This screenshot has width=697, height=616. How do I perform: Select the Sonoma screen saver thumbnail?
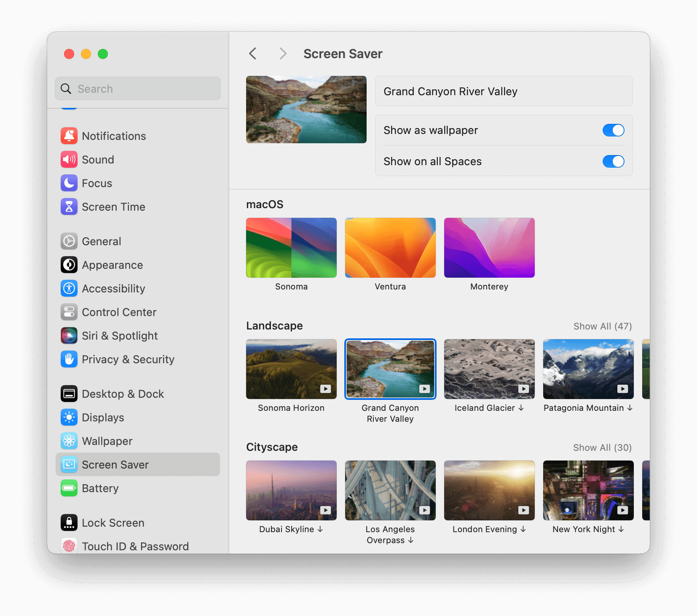[x=291, y=248]
